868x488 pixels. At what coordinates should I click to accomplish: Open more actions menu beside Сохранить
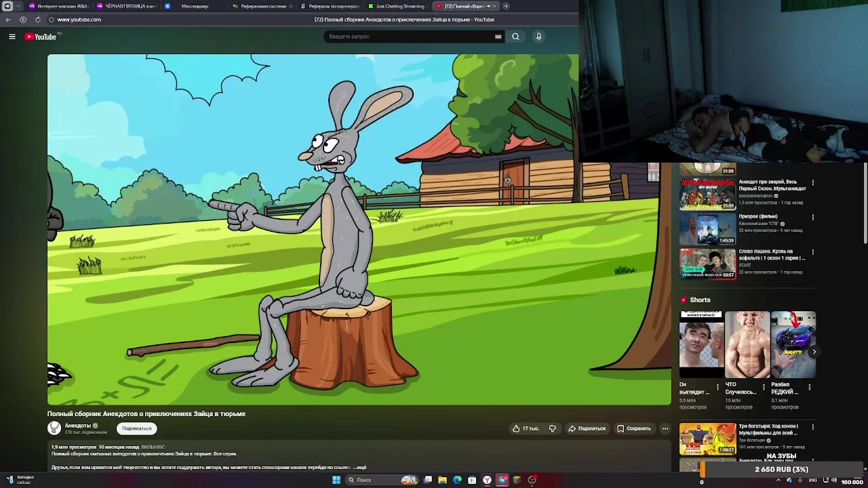click(x=665, y=428)
